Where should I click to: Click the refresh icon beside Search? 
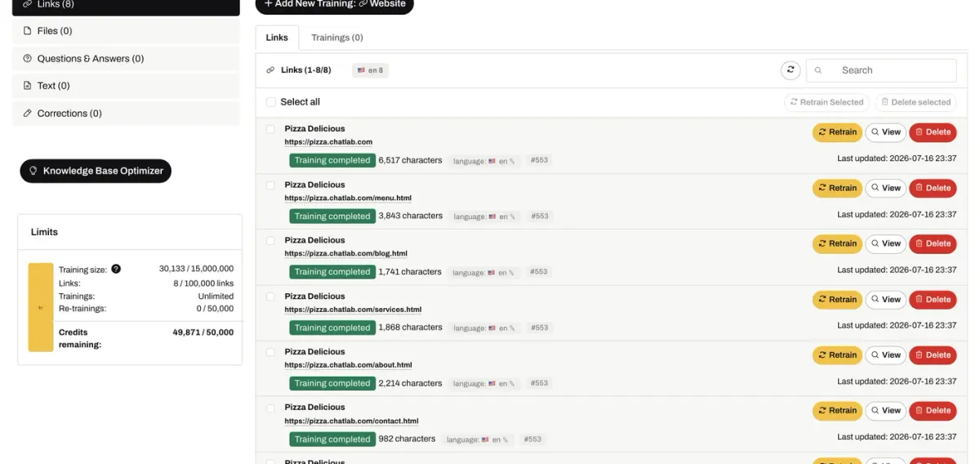[790, 70]
